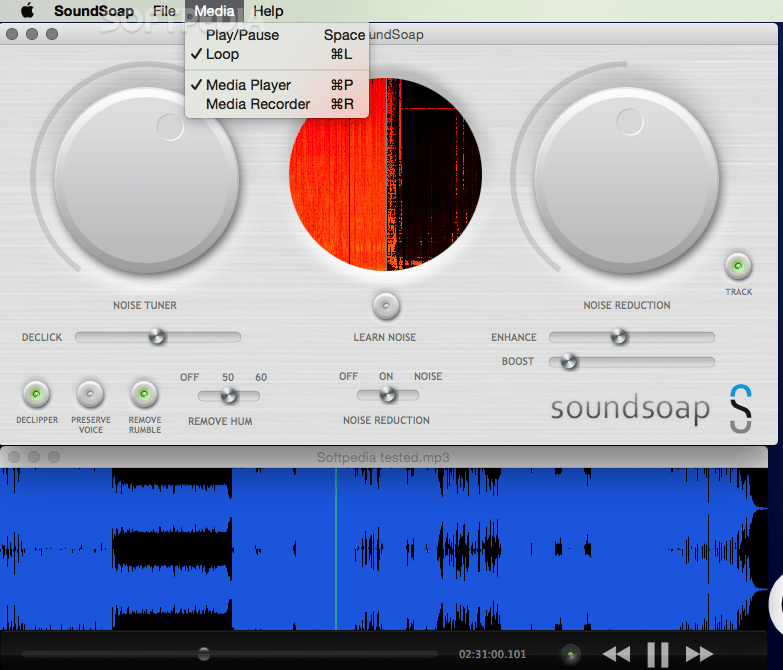
Task: Select Media Recorder menu entry
Action: (x=277, y=104)
